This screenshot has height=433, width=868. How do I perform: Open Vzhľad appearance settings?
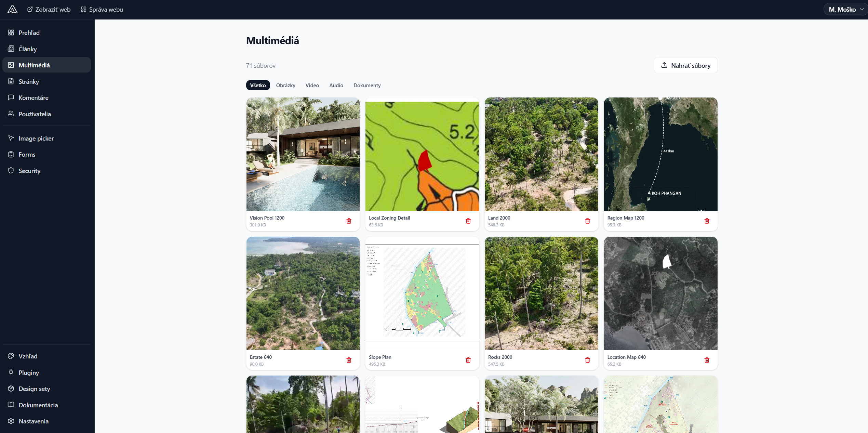46,356
